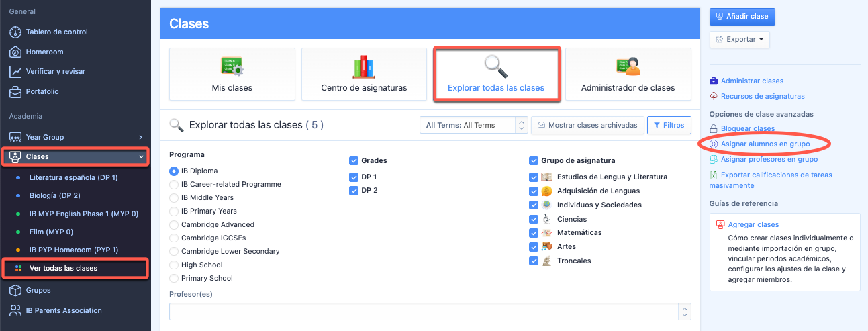Click the Administrador de clases teacher icon
Screen dimensions: 868x331
click(628, 66)
